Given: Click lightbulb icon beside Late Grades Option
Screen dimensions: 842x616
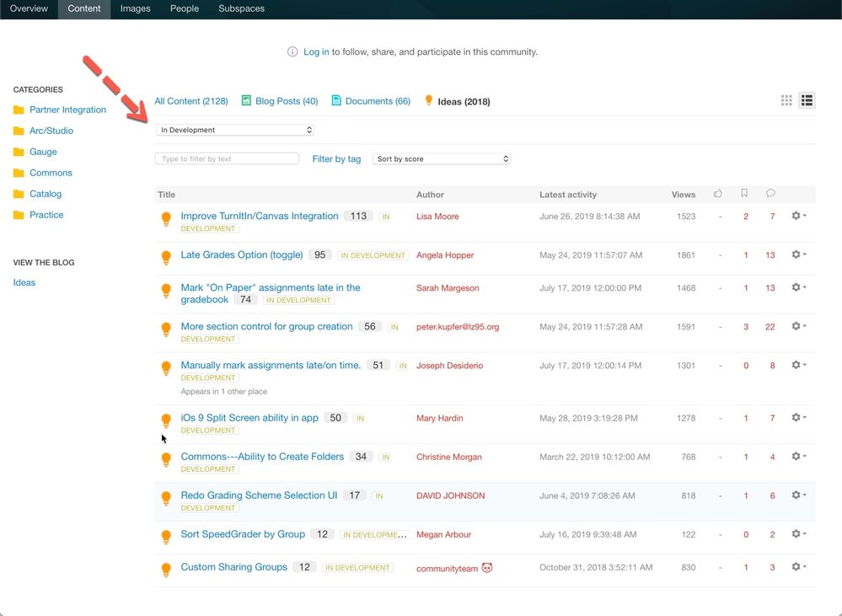Looking at the screenshot, I should pos(166,257).
